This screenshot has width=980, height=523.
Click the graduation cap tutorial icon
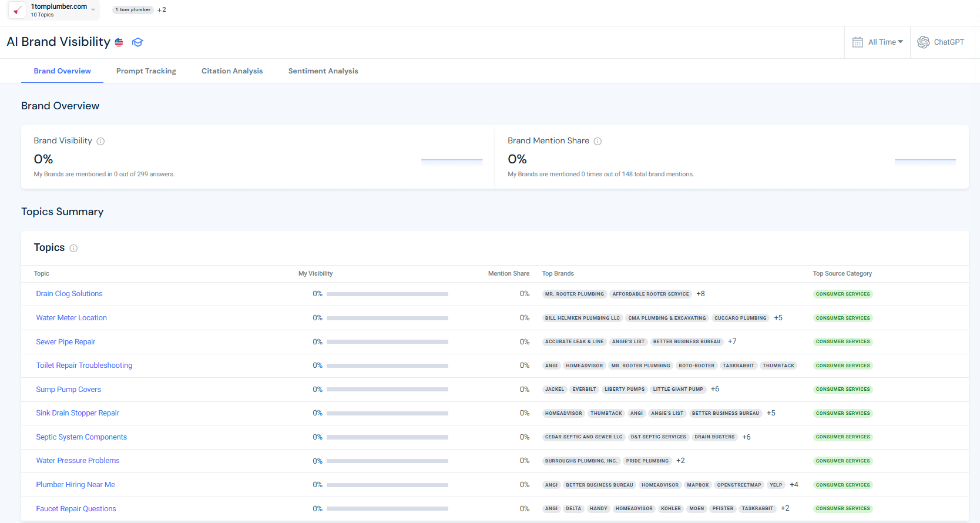pyautogui.click(x=137, y=42)
